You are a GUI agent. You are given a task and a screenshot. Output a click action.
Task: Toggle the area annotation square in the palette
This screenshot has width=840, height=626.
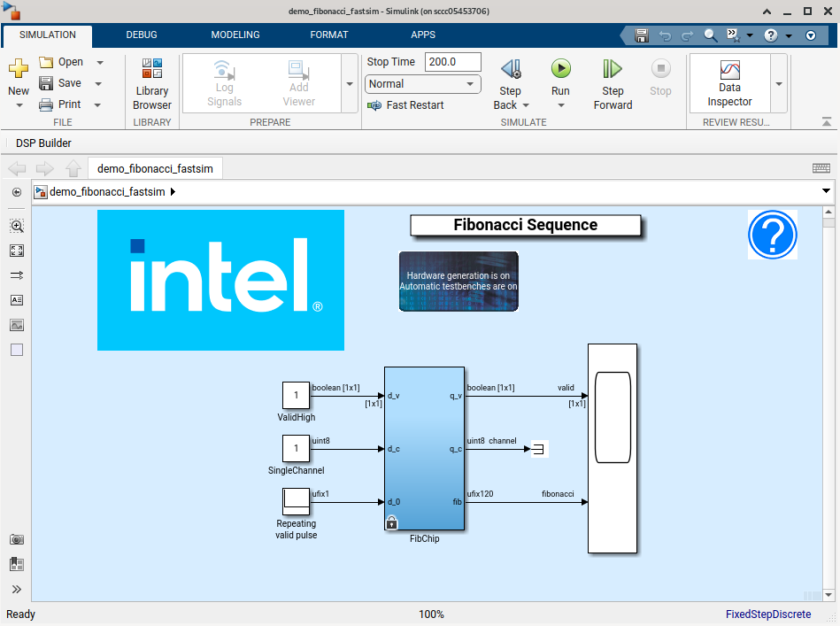pyautogui.click(x=17, y=350)
